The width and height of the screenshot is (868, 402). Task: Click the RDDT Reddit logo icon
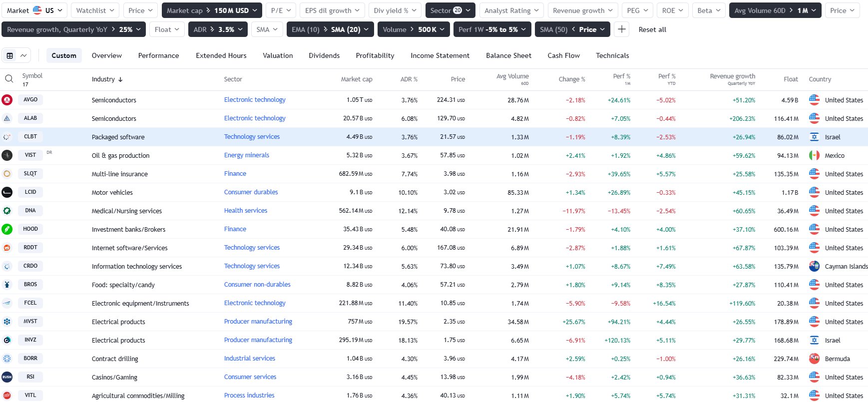(x=7, y=248)
